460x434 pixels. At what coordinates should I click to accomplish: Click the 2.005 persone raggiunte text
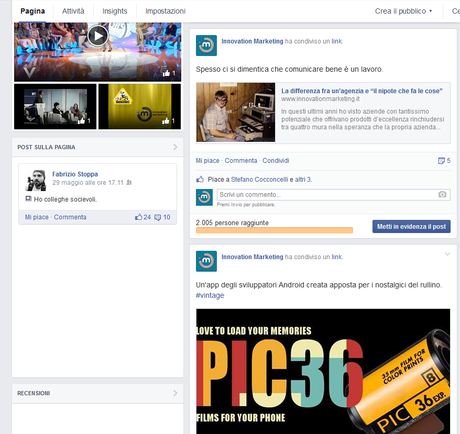click(x=232, y=223)
